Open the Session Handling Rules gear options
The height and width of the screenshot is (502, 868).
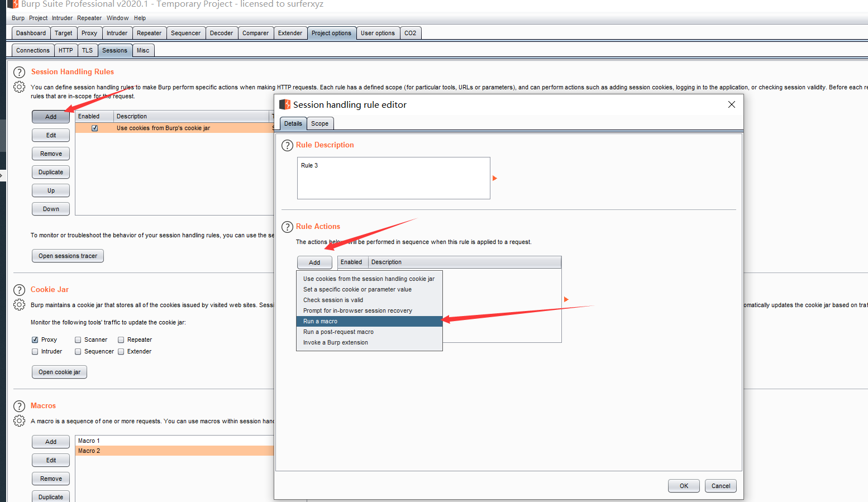pos(19,87)
